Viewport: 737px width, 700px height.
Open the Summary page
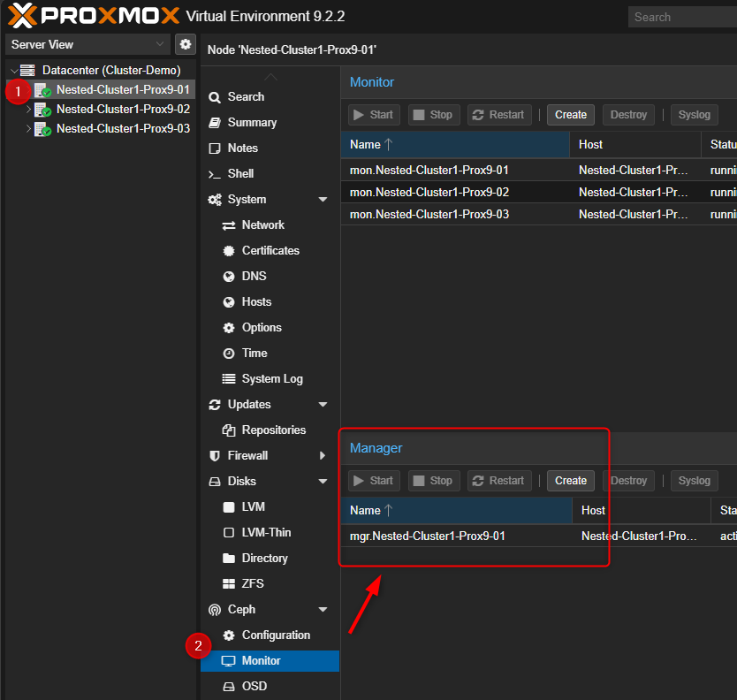tap(270, 122)
